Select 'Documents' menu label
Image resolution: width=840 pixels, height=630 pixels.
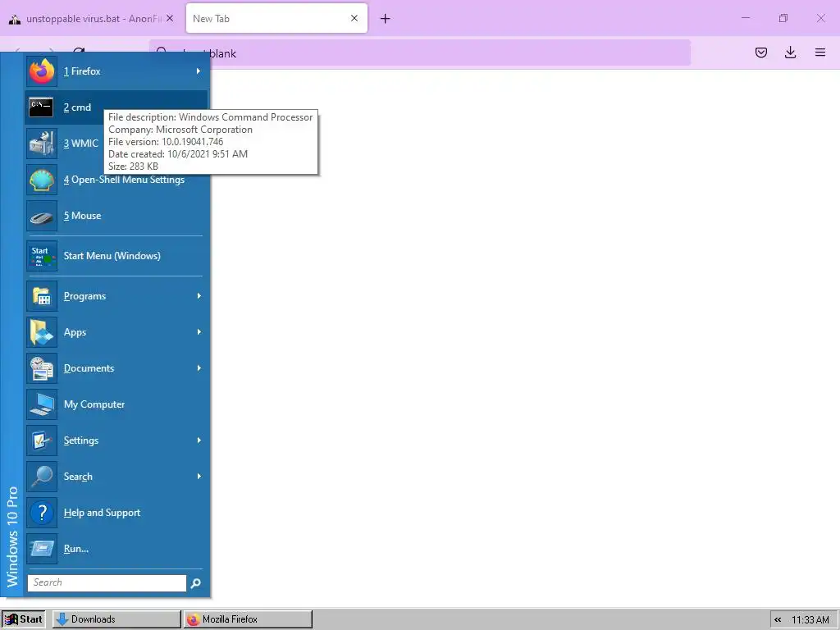(89, 368)
